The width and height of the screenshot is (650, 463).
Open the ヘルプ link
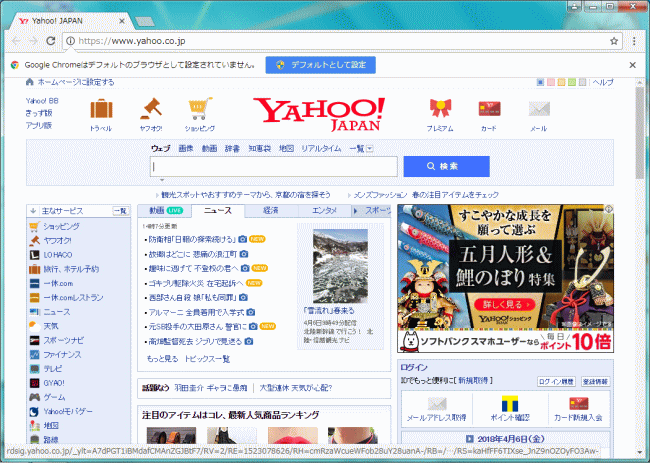coord(603,82)
